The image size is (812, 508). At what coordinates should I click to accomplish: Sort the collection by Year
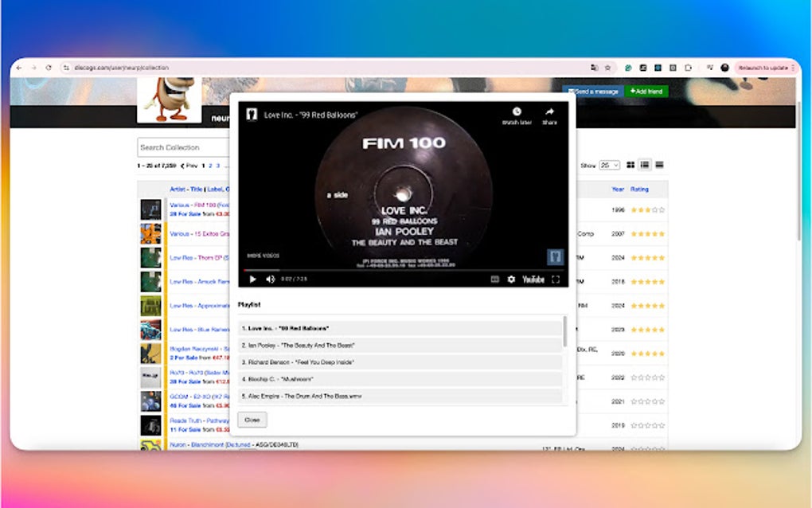coord(618,189)
